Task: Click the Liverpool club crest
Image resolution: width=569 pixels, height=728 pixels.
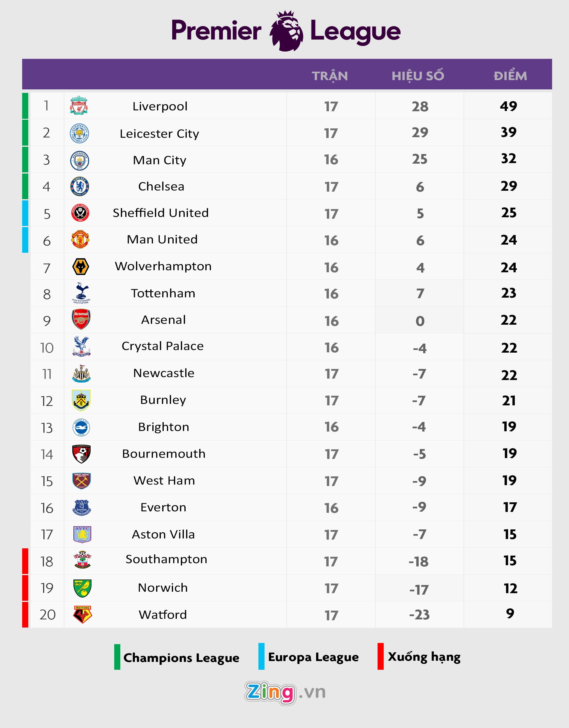Action: click(79, 106)
